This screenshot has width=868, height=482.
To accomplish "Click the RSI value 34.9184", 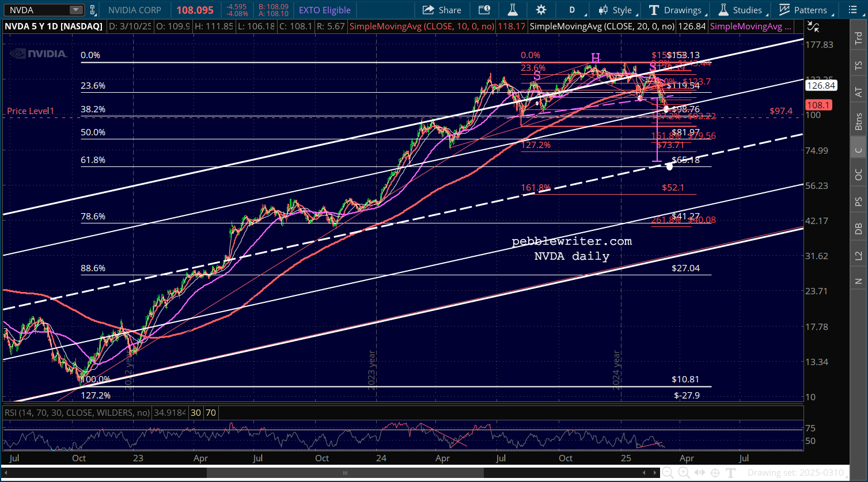I will [169, 413].
